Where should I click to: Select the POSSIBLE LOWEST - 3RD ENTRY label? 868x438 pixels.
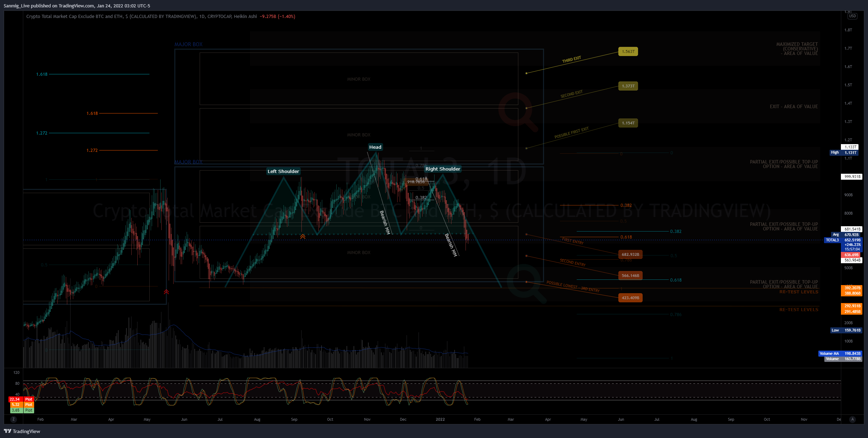point(573,287)
